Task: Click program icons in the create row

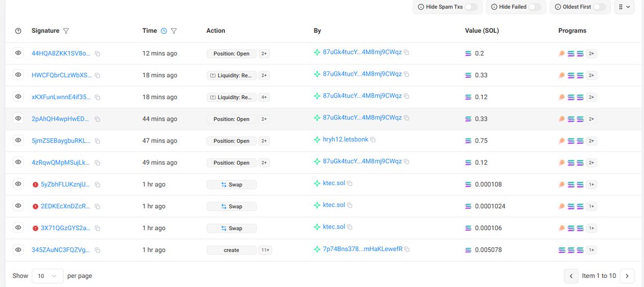Action: (571, 250)
